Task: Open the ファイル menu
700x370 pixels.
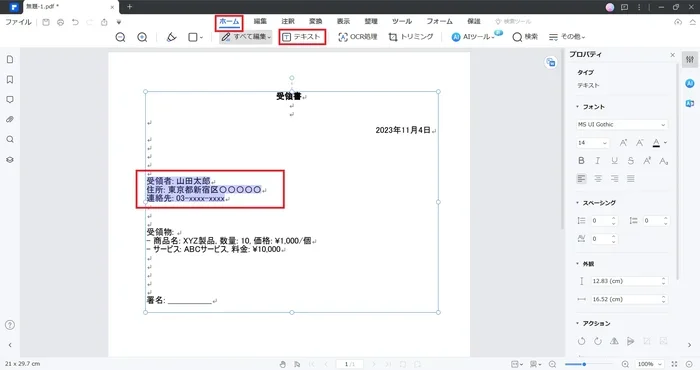Action: [18, 22]
